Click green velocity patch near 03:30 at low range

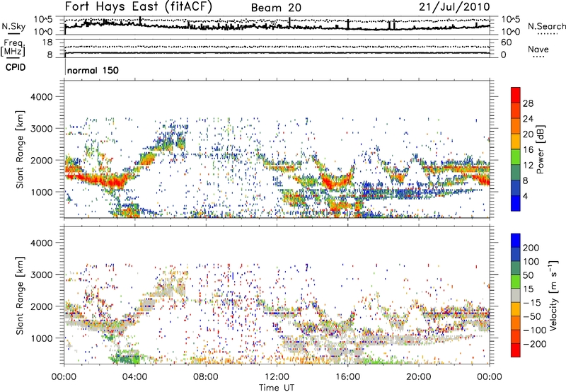click(125, 358)
